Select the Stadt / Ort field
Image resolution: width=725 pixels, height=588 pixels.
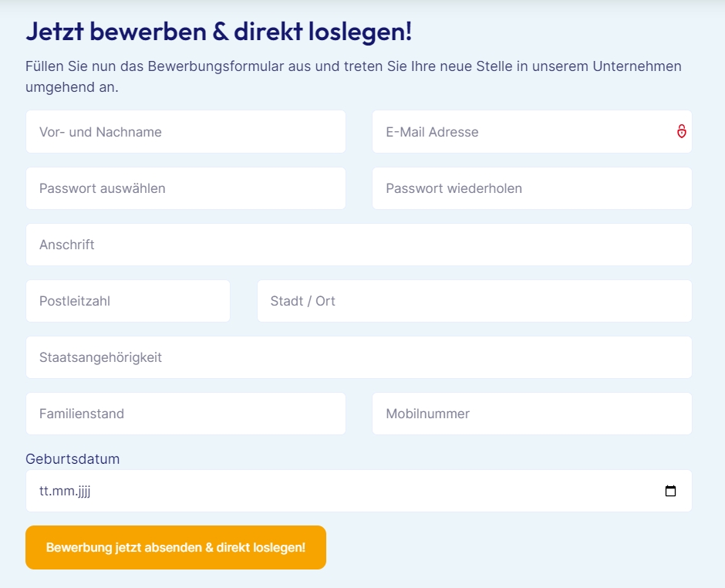[474, 301]
